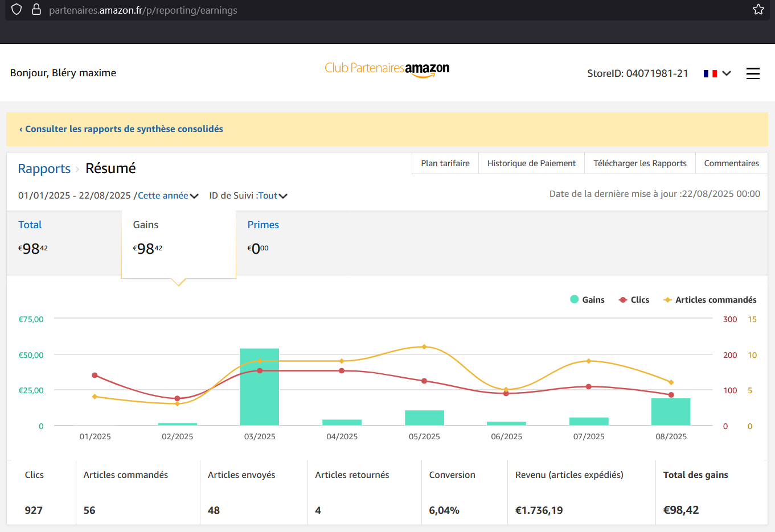Select the Total summary card
The height and width of the screenshot is (532, 775).
tap(64, 243)
